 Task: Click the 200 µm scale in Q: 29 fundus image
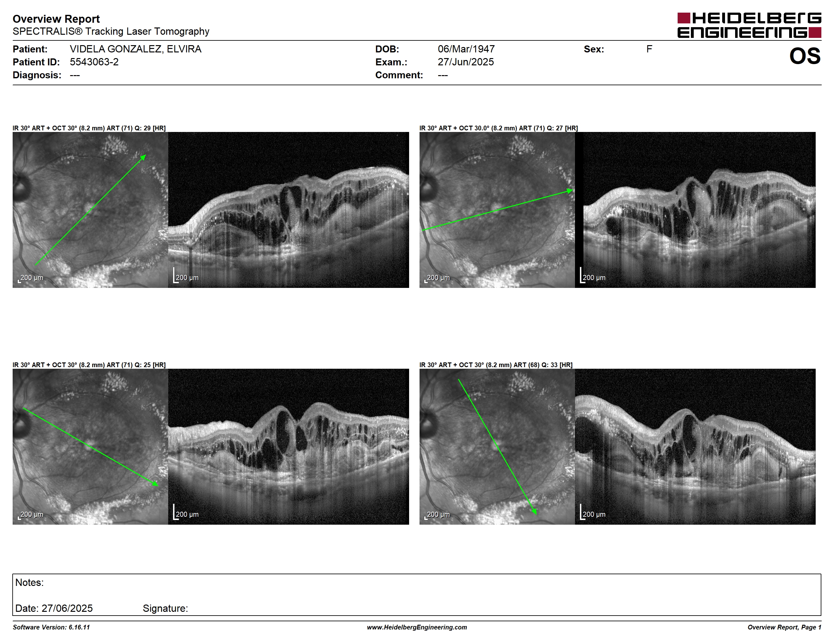(x=31, y=278)
